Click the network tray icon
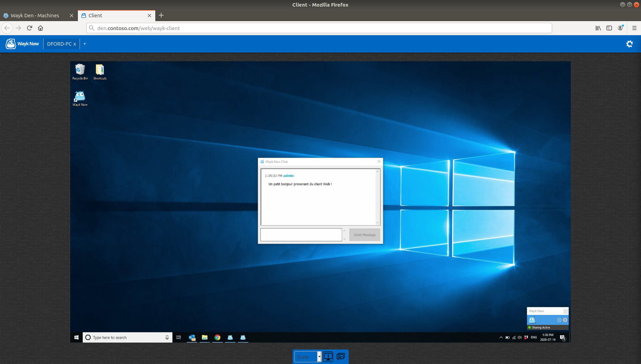 click(514, 337)
